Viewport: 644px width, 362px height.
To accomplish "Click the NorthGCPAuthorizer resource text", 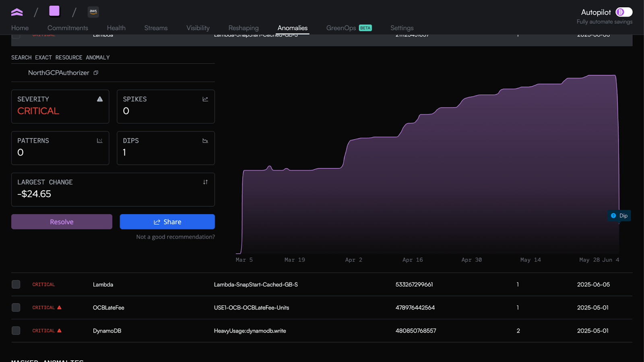I will pyautogui.click(x=59, y=73).
